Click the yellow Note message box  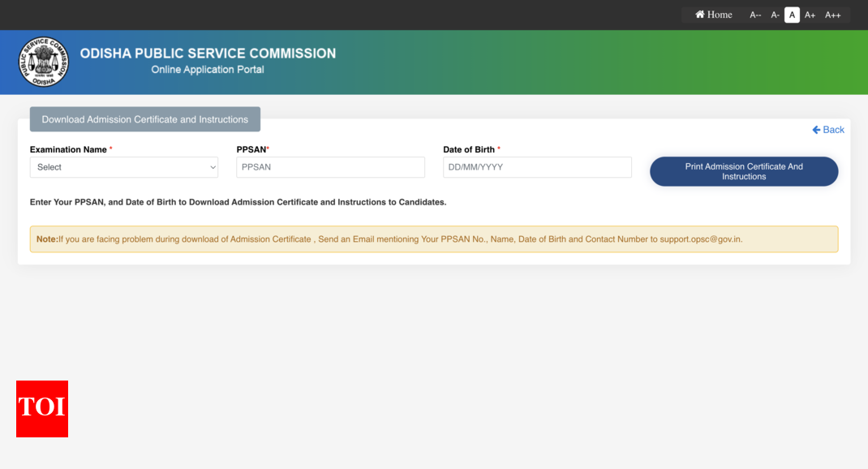click(434, 239)
